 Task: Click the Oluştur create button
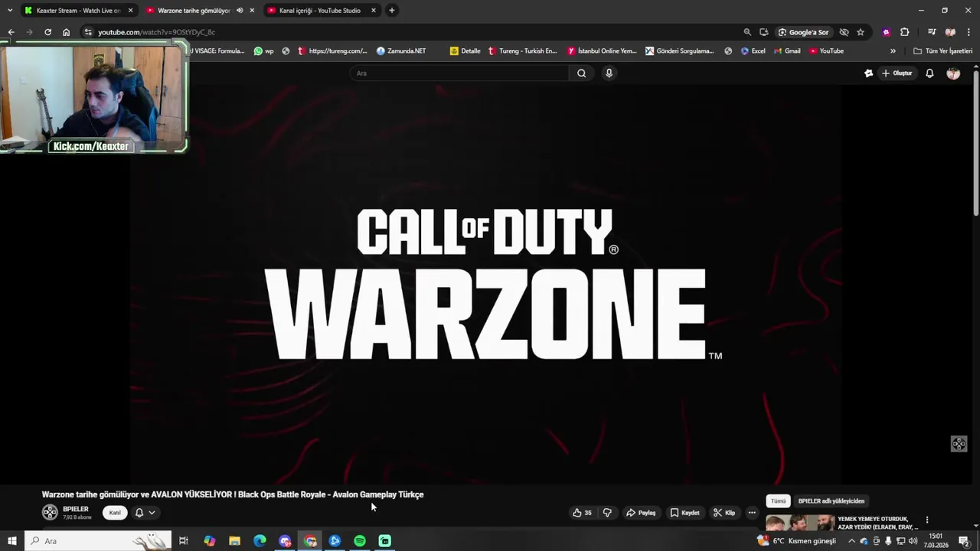pos(897,73)
